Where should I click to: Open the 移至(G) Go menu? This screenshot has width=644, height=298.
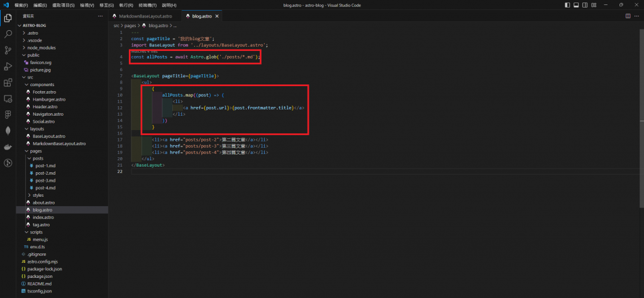(x=107, y=5)
